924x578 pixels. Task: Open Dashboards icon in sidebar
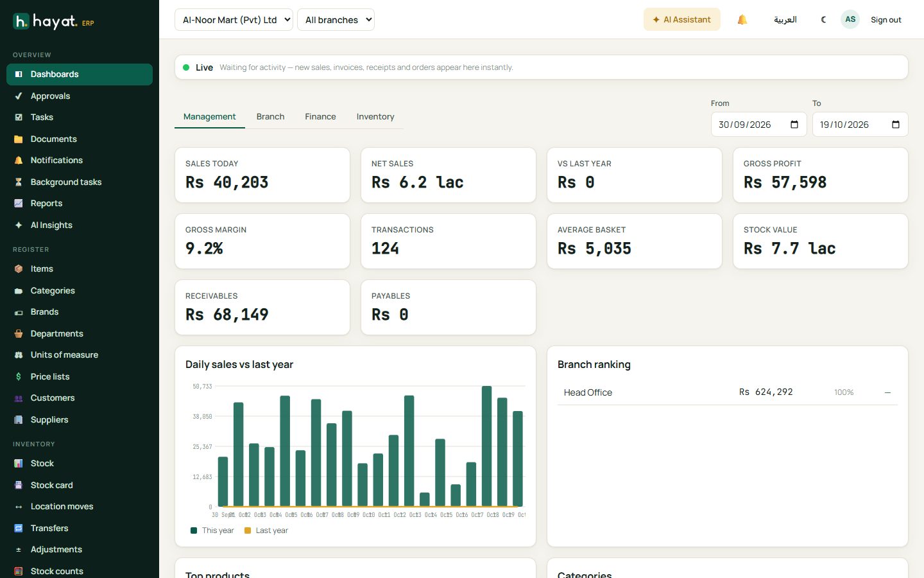19,74
